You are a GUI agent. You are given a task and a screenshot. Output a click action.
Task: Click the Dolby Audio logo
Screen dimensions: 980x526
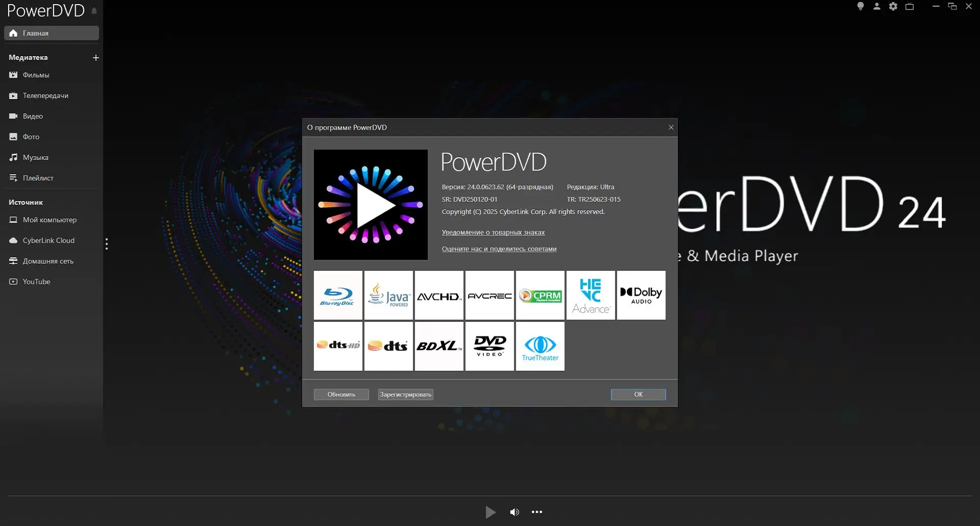click(x=641, y=295)
